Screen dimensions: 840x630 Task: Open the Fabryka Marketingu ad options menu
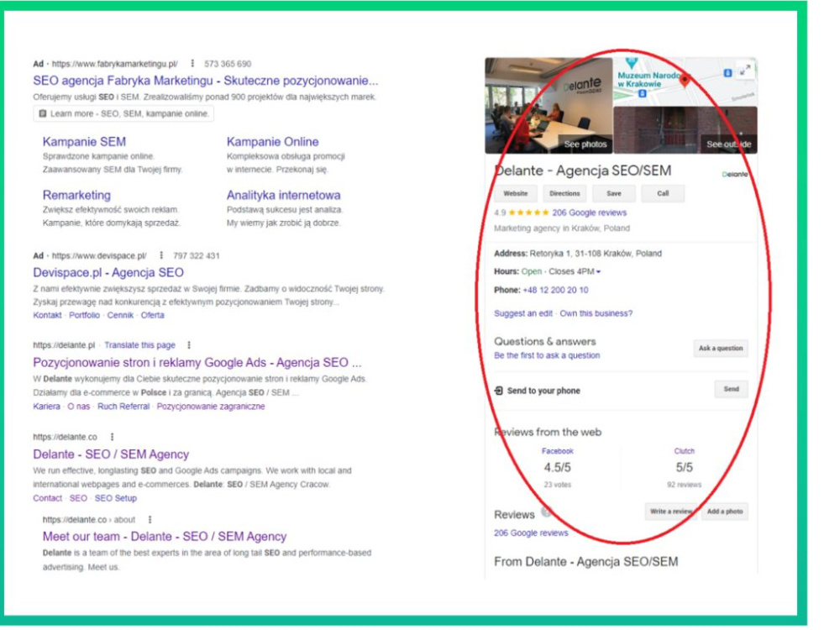pos(192,63)
